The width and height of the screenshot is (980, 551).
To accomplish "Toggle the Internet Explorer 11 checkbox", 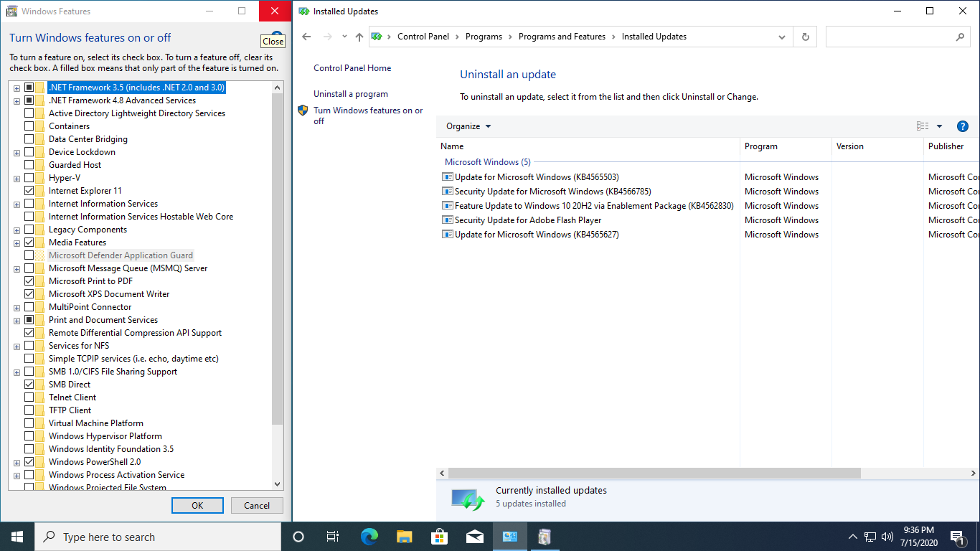I will pos(29,191).
